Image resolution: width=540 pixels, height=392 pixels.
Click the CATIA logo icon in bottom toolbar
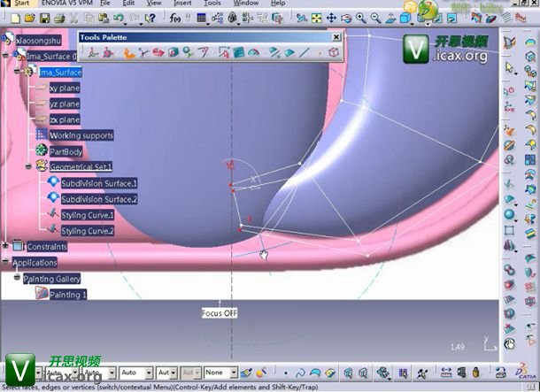526,371
